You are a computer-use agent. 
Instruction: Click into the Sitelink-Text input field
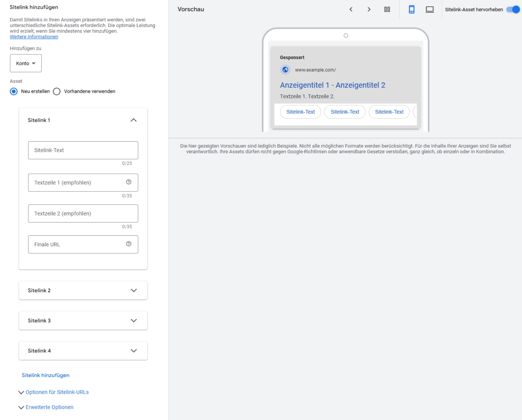(83, 150)
